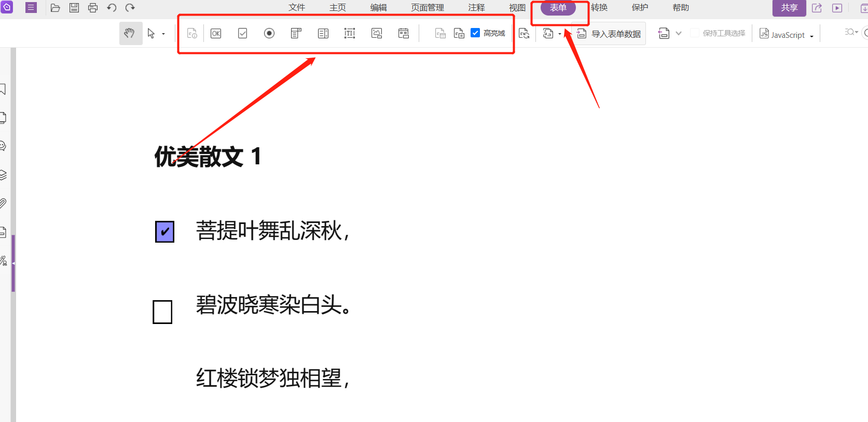This screenshot has width=868, height=422.
Task: Click the line 红楼锁梦独相望
Action: pos(272,378)
